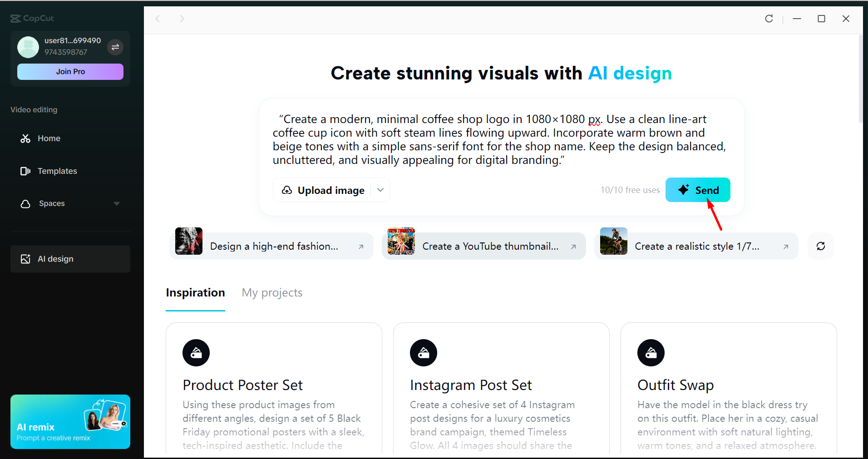Switch account using the swap icon

[x=115, y=47]
